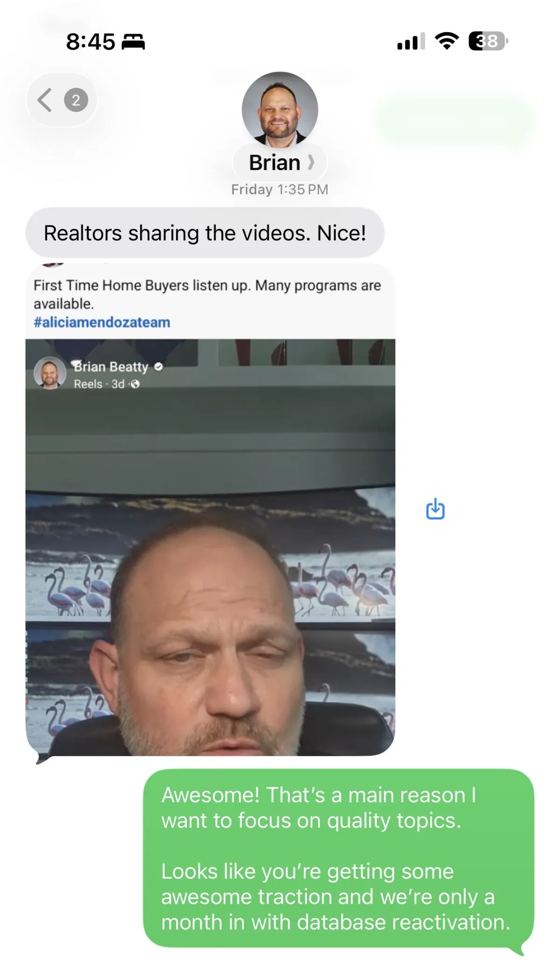Image resolution: width=560 pixels, height=966 pixels.
Task: Save the shared video with download icon
Action: coord(435,509)
